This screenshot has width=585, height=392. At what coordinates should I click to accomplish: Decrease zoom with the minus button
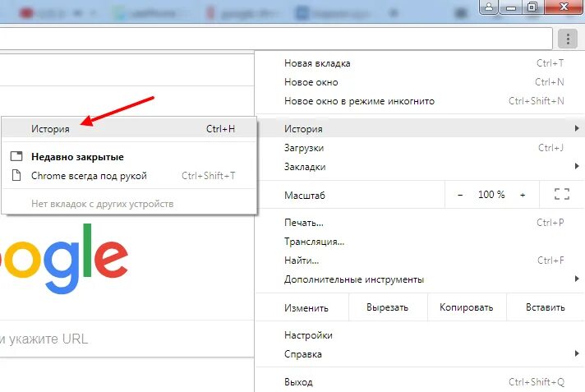(x=460, y=195)
